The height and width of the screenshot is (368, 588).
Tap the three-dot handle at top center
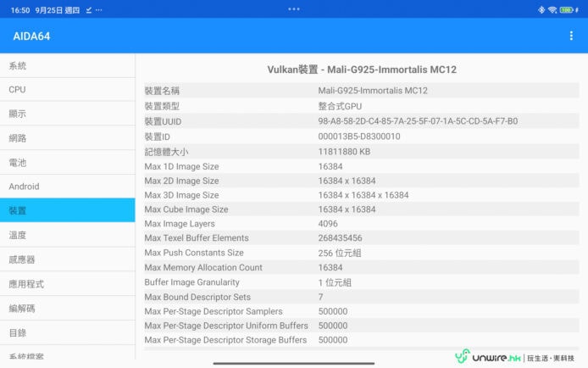click(x=294, y=8)
